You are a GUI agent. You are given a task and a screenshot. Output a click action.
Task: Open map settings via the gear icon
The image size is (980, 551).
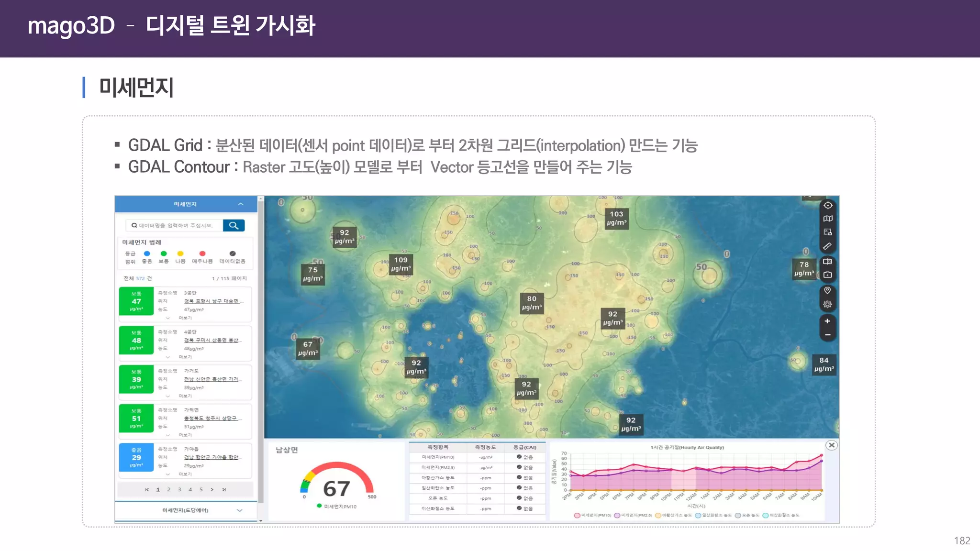click(x=828, y=304)
